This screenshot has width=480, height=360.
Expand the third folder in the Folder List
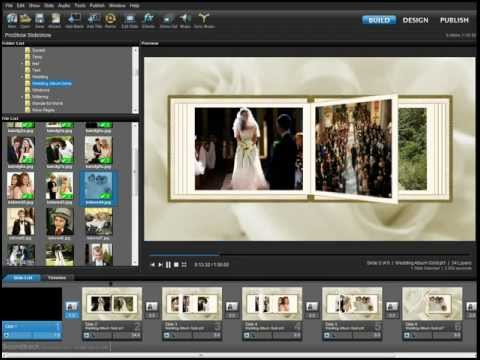pos(22,64)
